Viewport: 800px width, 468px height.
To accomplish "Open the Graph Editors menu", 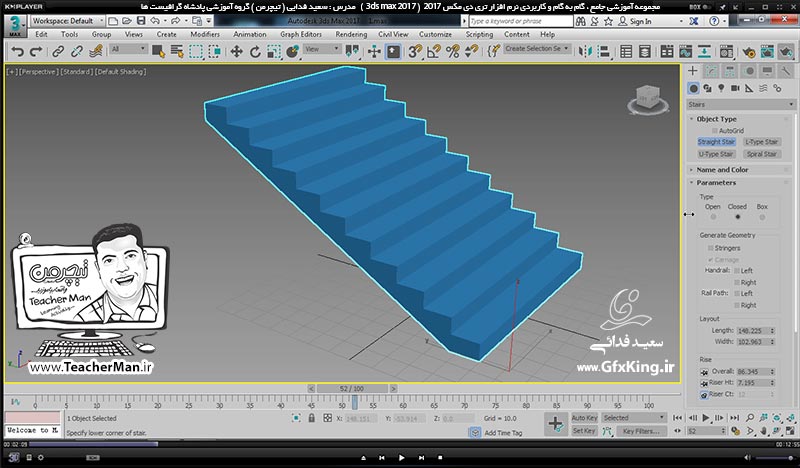I will pyautogui.click(x=301, y=34).
